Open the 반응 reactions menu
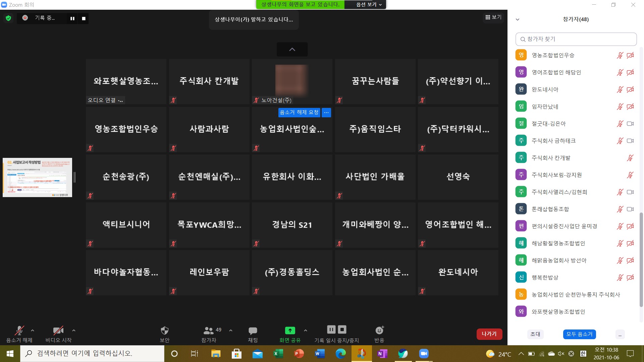 pos(379,334)
